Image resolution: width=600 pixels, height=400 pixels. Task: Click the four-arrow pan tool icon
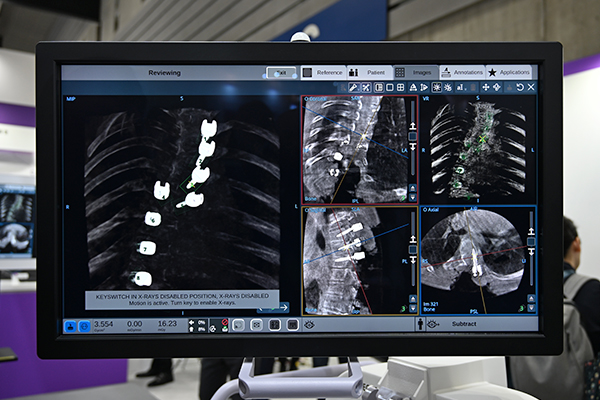point(485,88)
